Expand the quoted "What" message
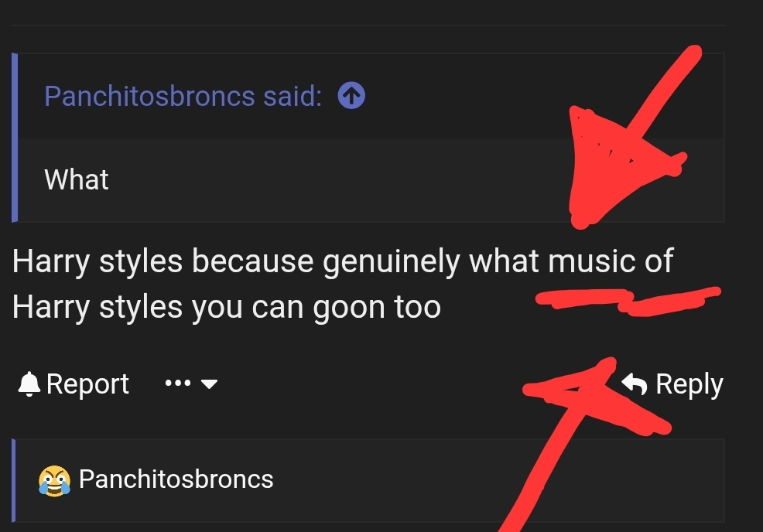This screenshot has height=532, width=763. (77, 180)
